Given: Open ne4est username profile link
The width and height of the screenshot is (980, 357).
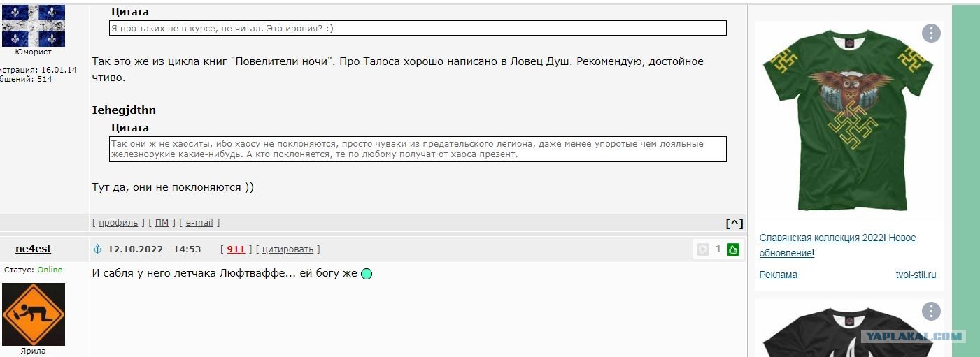Looking at the screenshot, I should [x=33, y=249].
